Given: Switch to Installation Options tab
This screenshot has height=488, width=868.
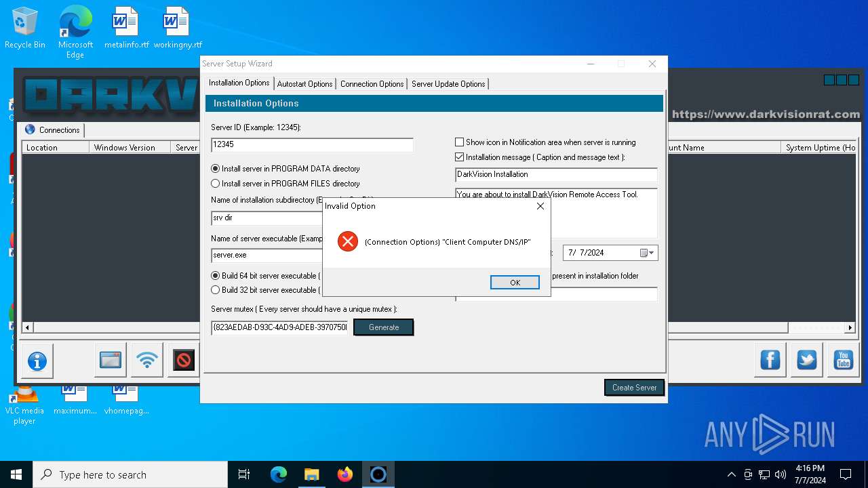Looking at the screenshot, I should click(x=239, y=83).
